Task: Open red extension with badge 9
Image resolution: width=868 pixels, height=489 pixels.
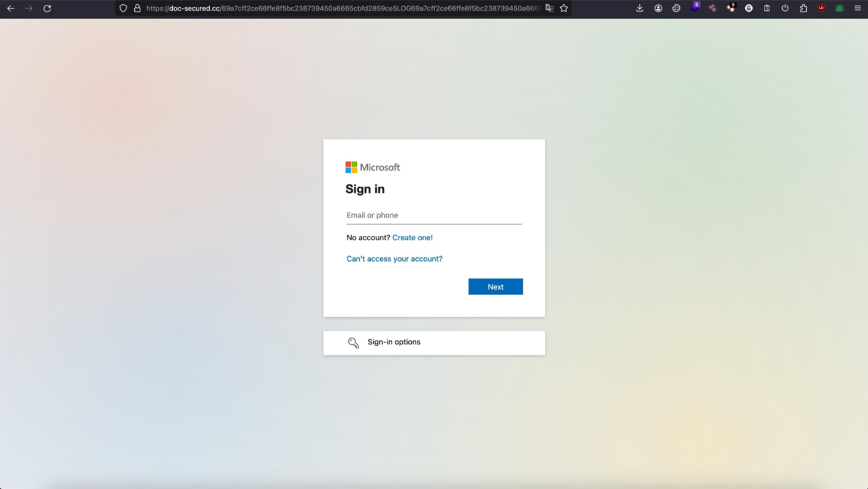Action: [731, 8]
